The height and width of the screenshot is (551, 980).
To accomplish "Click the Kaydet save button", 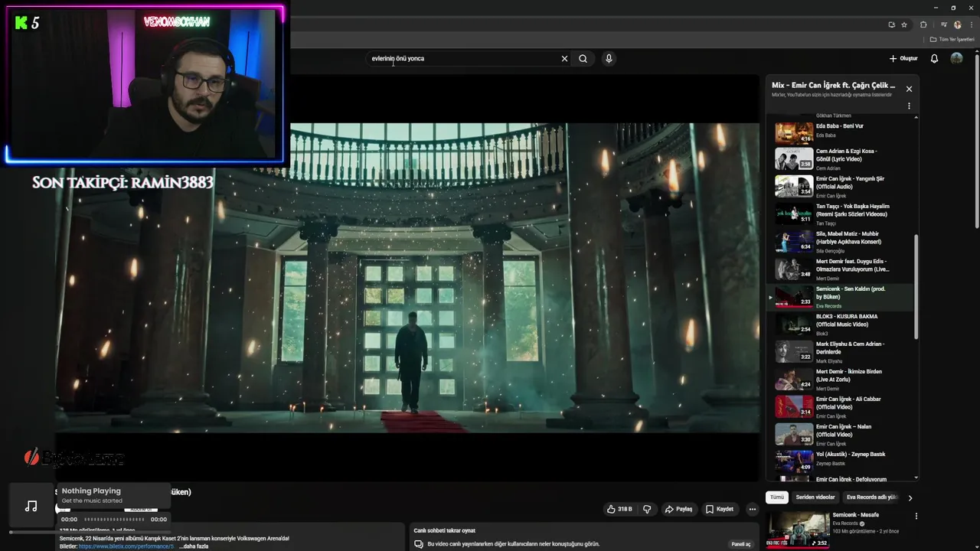I will (x=720, y=509).
